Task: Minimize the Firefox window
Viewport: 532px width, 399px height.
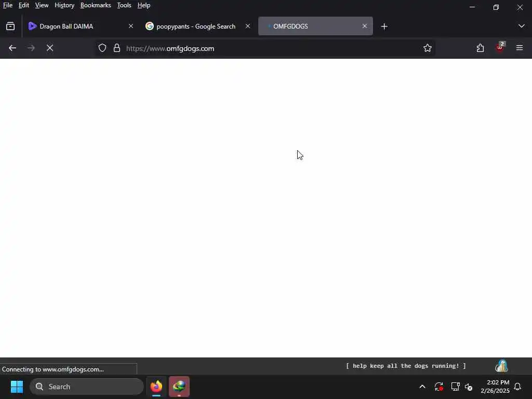Action: [x=472, y=7]
